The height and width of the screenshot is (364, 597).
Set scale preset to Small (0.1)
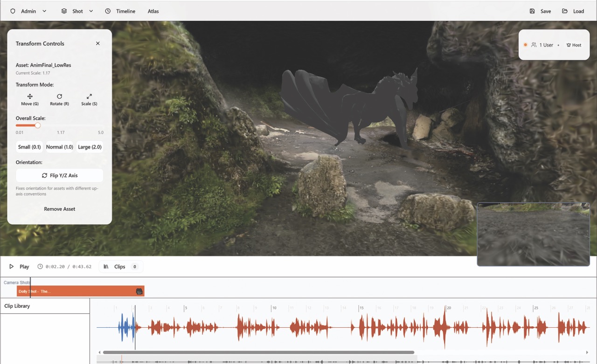point(30,147)
